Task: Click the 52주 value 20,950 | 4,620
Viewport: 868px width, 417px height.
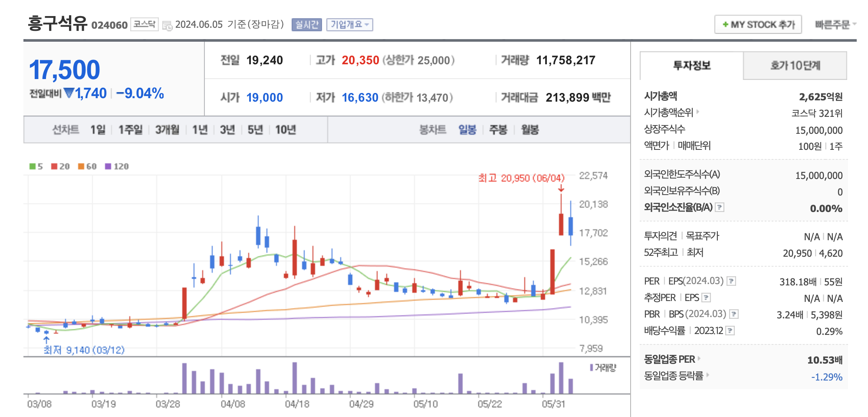Action: point(812,253)
